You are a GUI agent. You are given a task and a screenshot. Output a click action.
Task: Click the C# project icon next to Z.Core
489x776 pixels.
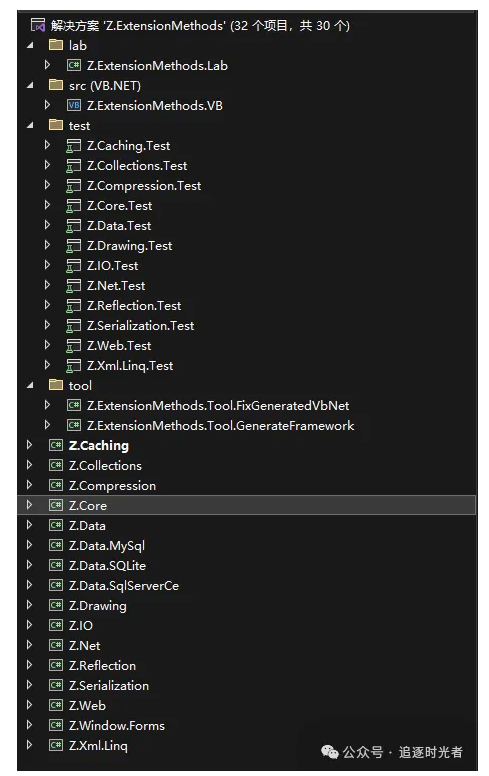coord(56,505)
